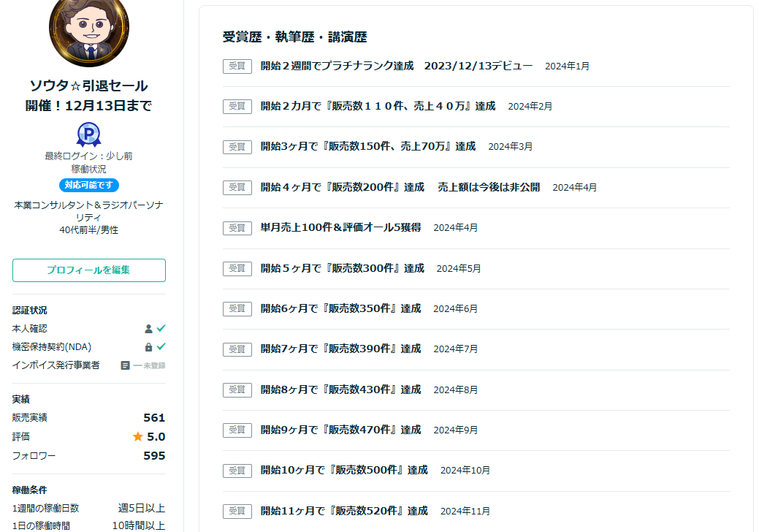Viewport: 759px width, 532px height.
Task: Click the 受賞 tag beside 販売数500件 entry
Action: click(x=237, y=471)
